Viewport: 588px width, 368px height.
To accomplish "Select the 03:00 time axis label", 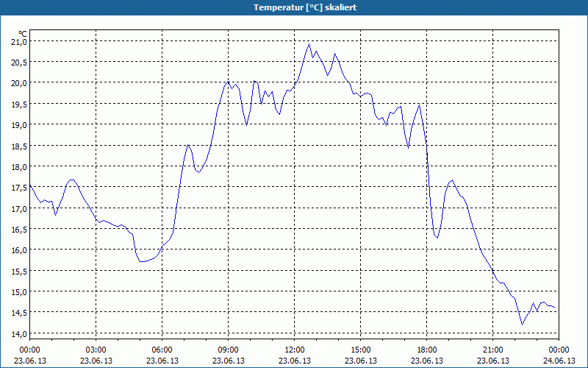I will 96,350.
